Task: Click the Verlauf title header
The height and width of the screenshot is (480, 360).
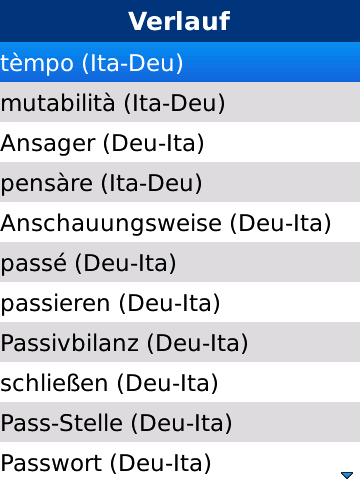Action: point(179,21)
